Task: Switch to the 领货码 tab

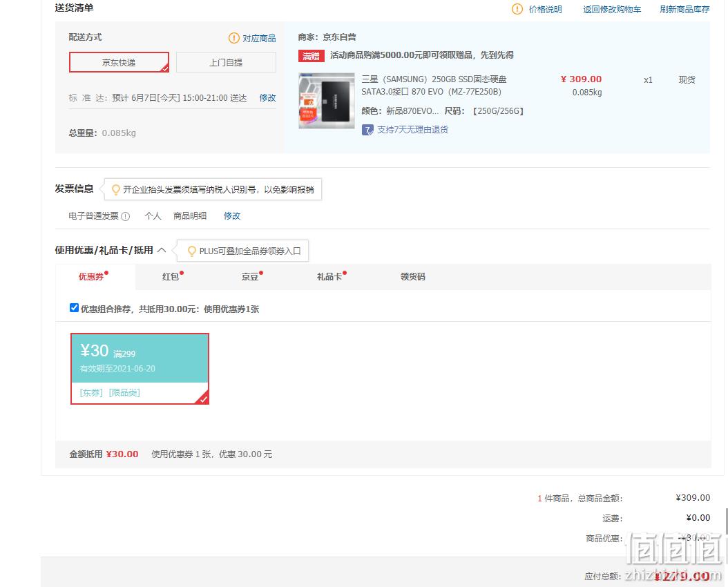Action: click(413, 276)
